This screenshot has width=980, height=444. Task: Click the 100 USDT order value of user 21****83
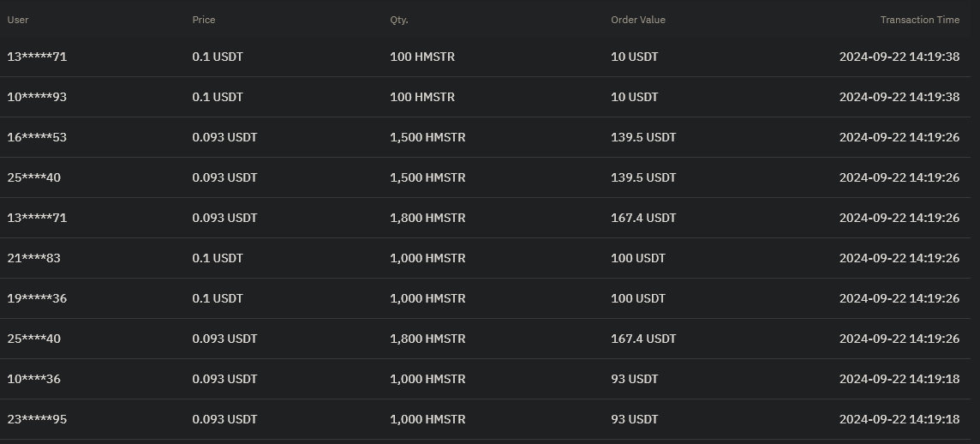(638, 258)
